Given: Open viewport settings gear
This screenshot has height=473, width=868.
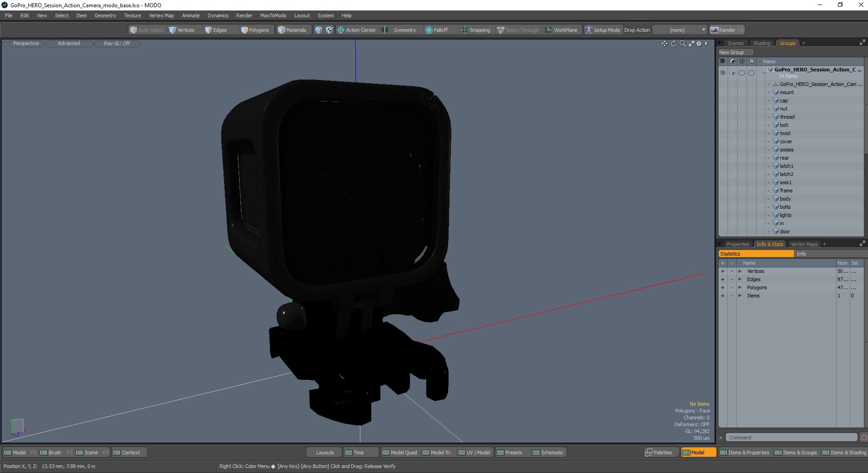Looking at the screenshot, I should (699, 44).
